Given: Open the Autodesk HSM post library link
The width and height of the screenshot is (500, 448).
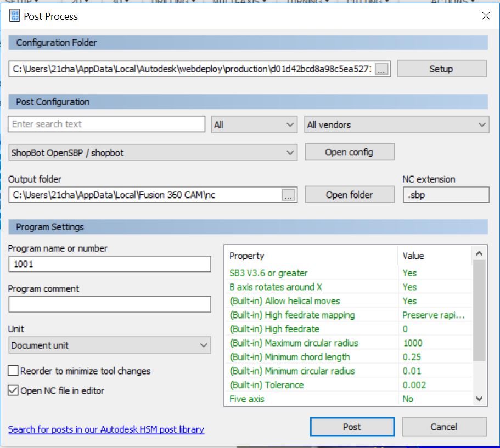Looking at the screenshot, I should 106,429.
